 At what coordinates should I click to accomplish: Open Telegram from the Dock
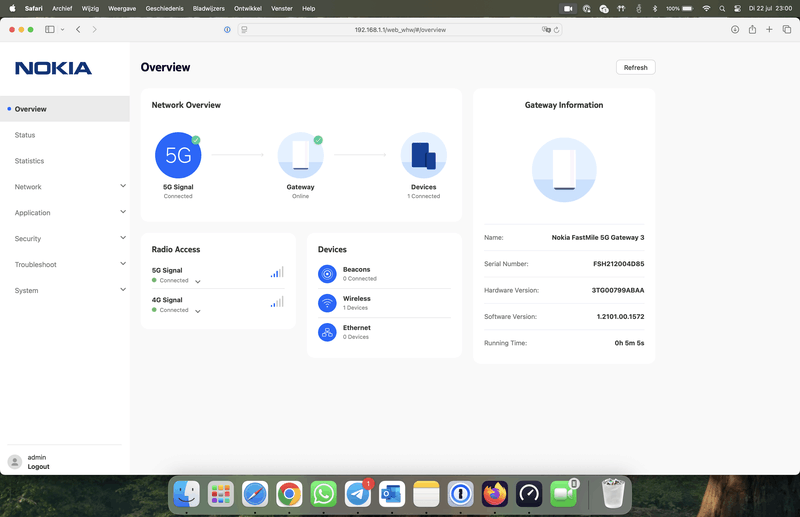tap(358, 494)
